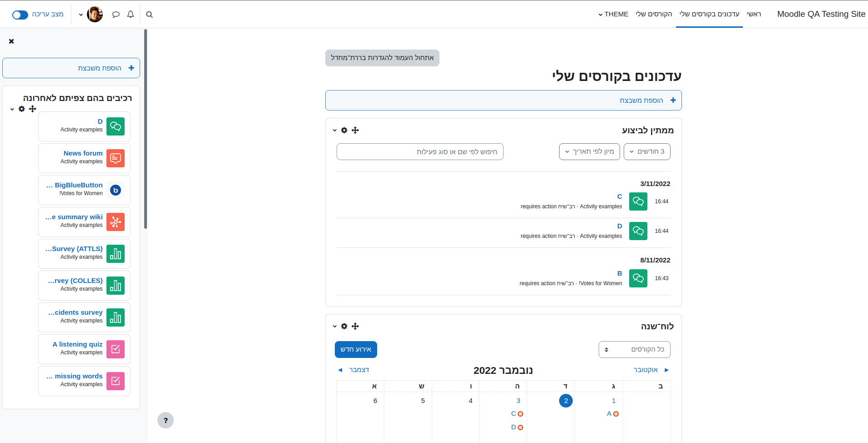This screenshot has height=443, width=868.
Task: Click forum icon of timeline item B
Action: tap(638, 278)
